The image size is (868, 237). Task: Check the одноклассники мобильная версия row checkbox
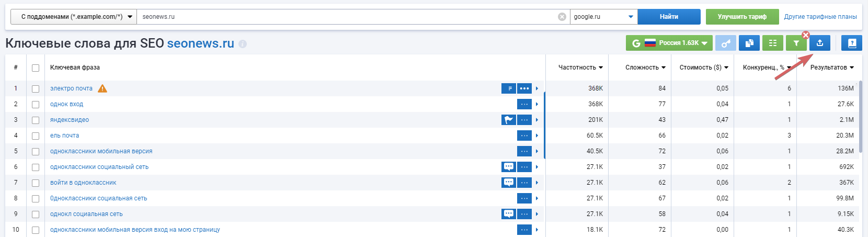click(x=36, y=152)
